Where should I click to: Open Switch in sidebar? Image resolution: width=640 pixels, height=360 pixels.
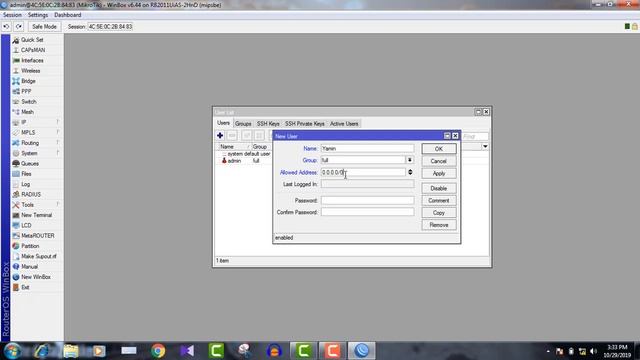(x=29, y=102)
